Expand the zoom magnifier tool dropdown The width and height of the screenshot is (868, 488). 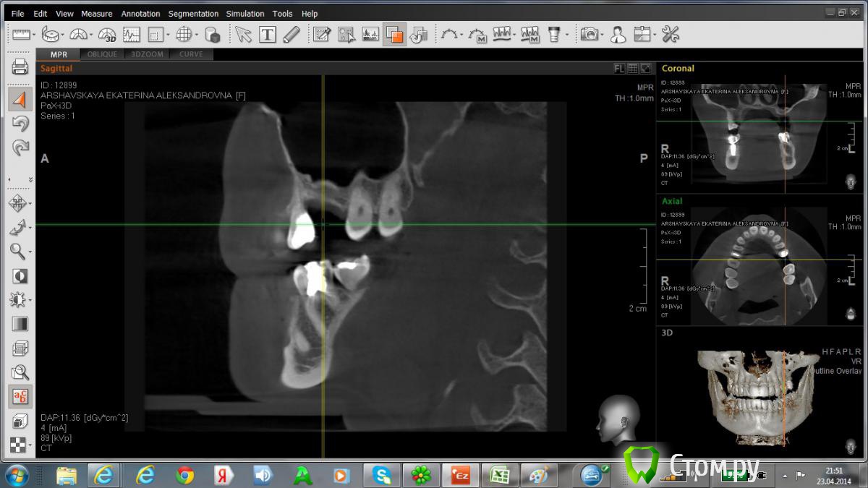30,252
